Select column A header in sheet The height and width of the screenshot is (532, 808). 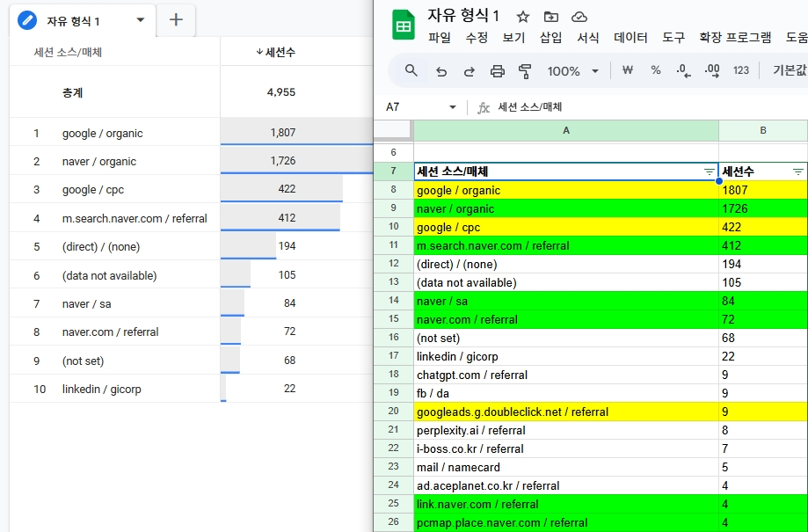[x=566, y=131]
